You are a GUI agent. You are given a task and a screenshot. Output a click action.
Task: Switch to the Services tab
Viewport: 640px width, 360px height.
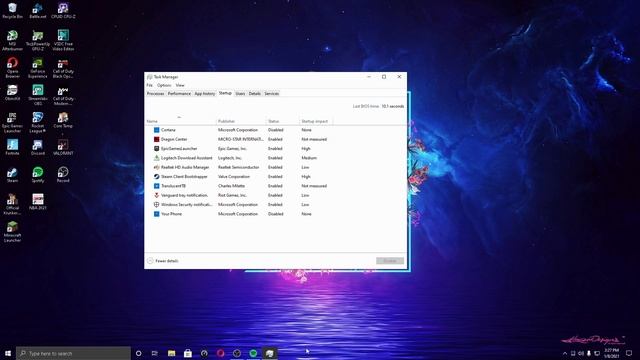pos(271,93)
